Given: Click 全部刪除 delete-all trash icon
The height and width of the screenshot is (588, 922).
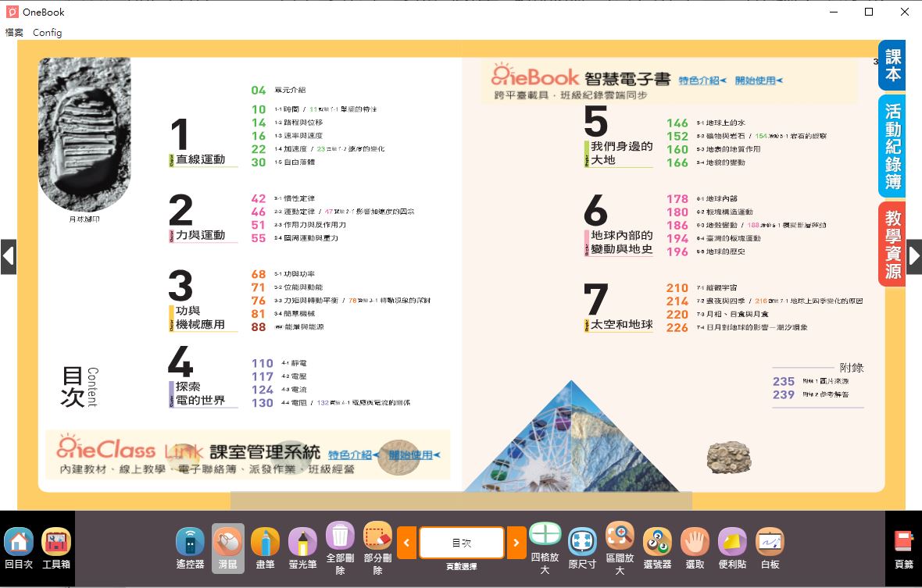Looking at the screenshot, I should pos(340,548).
